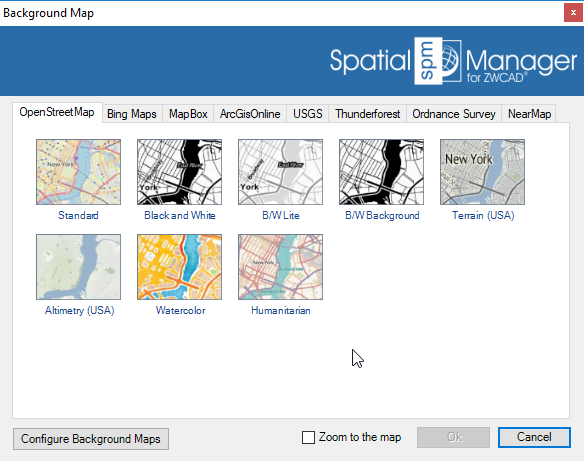Click the Watercolor label
584x461 pixels.
point(180,311)
